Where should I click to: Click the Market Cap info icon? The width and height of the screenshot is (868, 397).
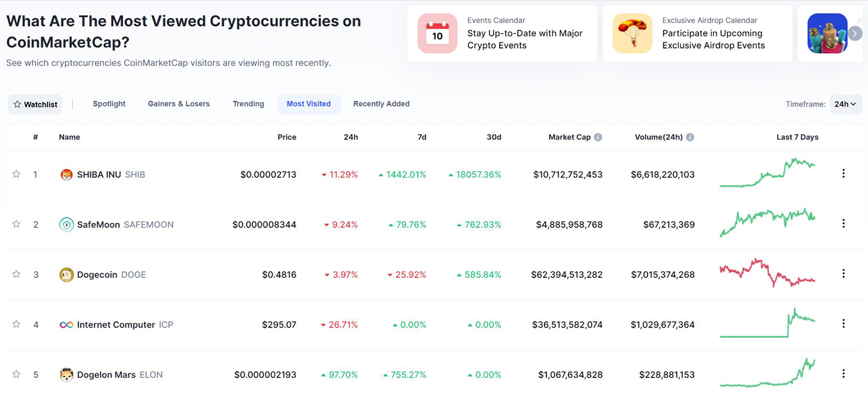[598, 137]
